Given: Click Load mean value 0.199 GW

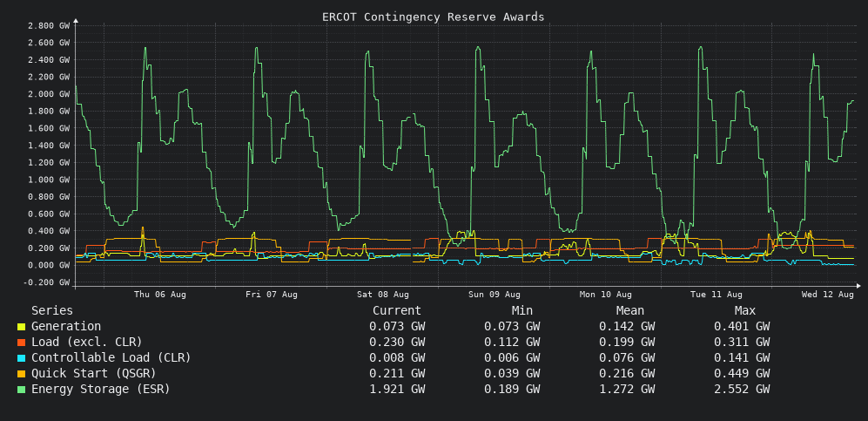Looking at the screenshot, I should 627,343.
